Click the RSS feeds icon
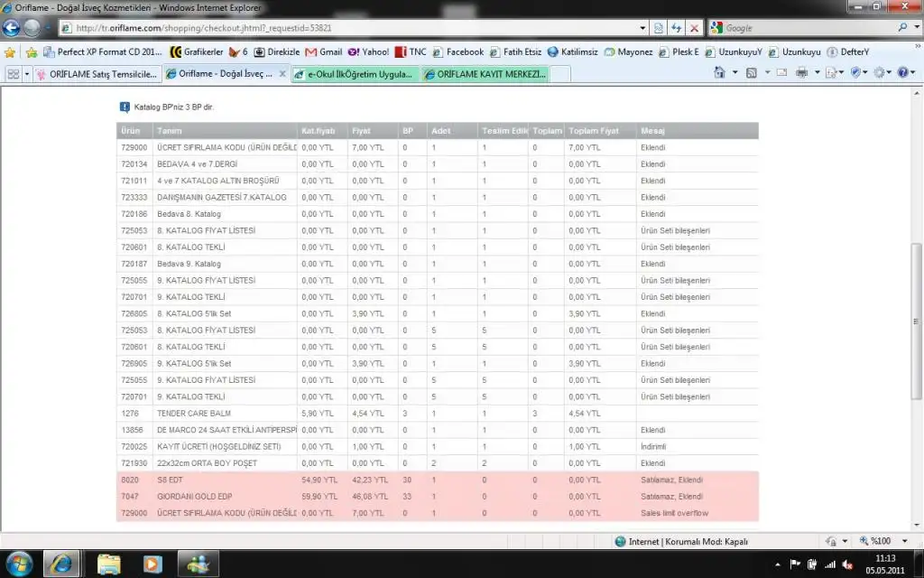 pos(752,72)
